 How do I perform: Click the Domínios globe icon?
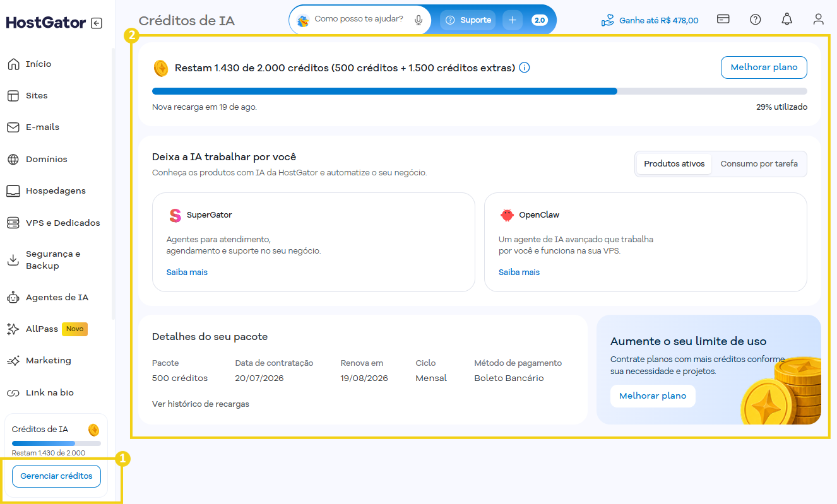[13, 159]
